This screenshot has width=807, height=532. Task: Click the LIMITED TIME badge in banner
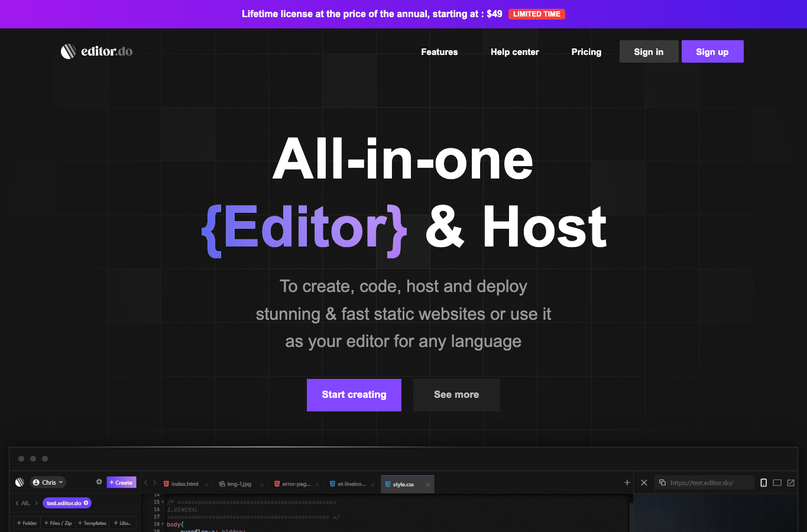537,14
